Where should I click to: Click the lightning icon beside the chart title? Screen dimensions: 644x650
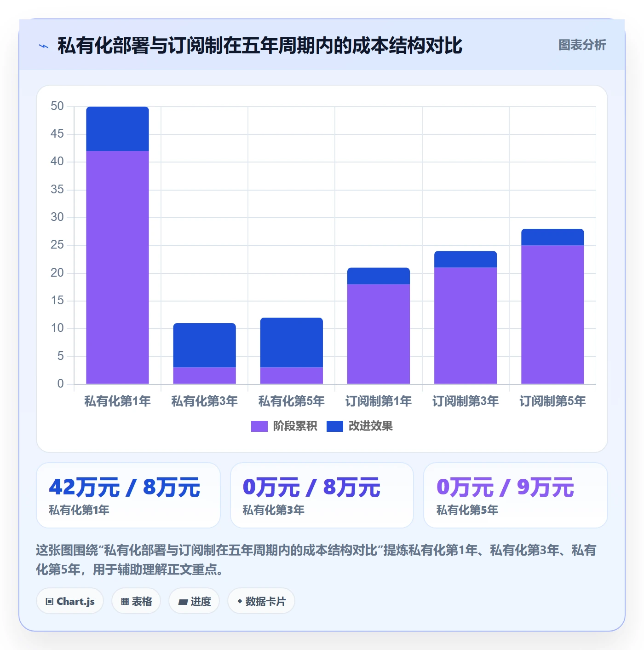coord(44,46)
